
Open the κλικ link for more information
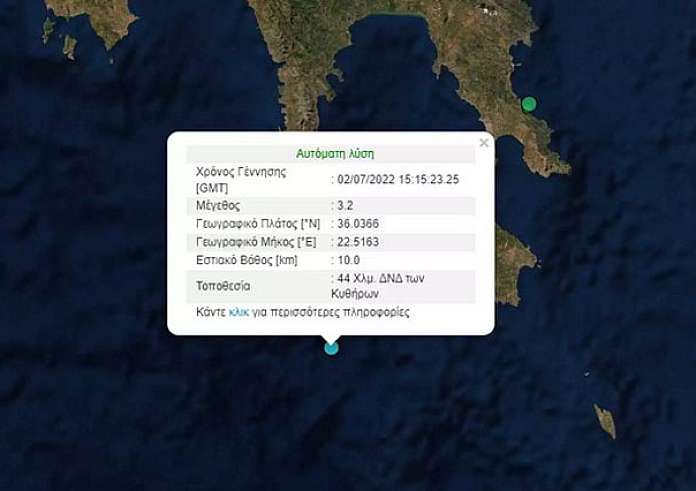pyautogui.click(x=238, y=312)
